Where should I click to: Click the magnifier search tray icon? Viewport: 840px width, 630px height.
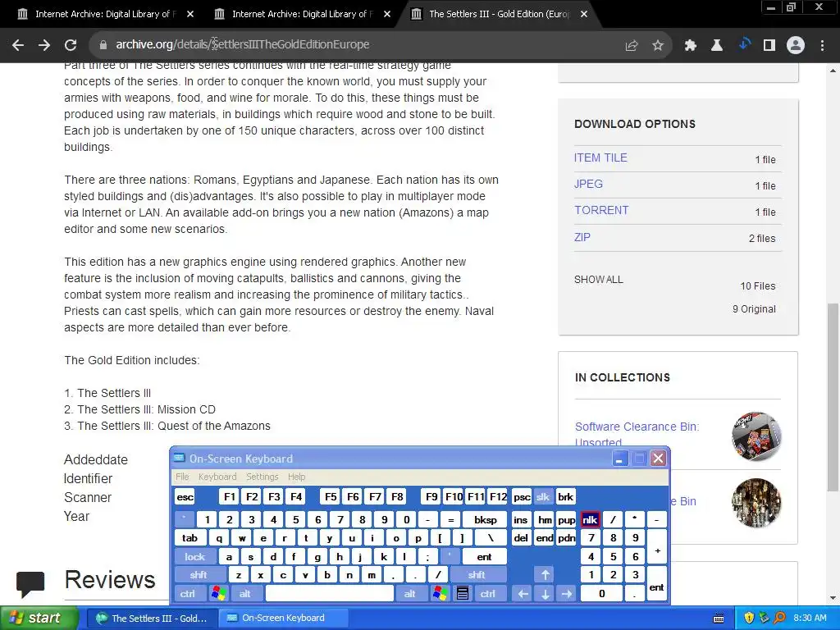tap(780, 619)
